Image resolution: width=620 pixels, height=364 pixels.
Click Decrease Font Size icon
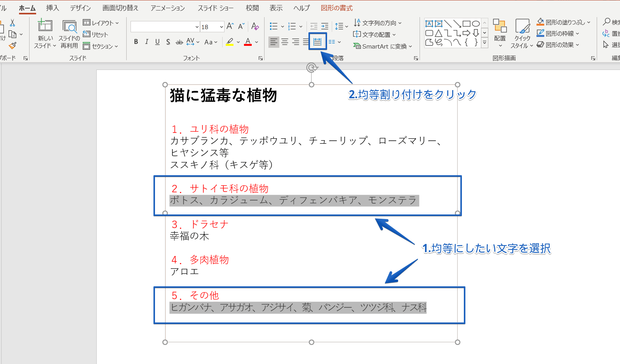click(241, 26)
